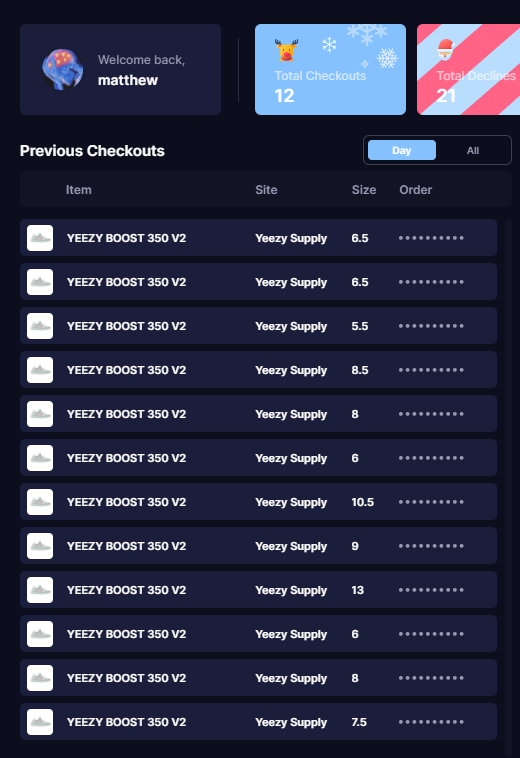Click the Site column header
This screenshot has height=758, width=520.
coord(266,190)
